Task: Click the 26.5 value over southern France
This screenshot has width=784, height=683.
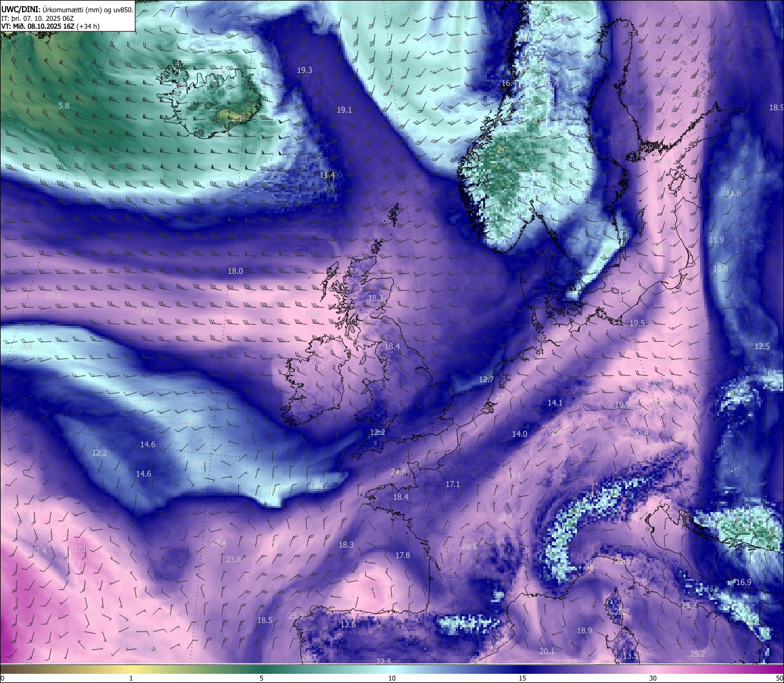Action: coord(469,547)
